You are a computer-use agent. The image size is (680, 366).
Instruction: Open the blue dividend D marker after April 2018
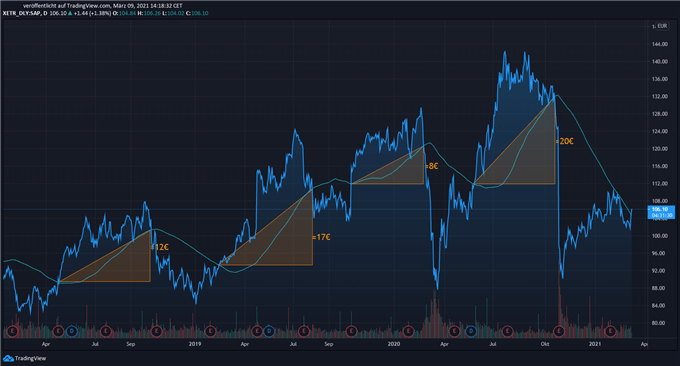(72, 331)
